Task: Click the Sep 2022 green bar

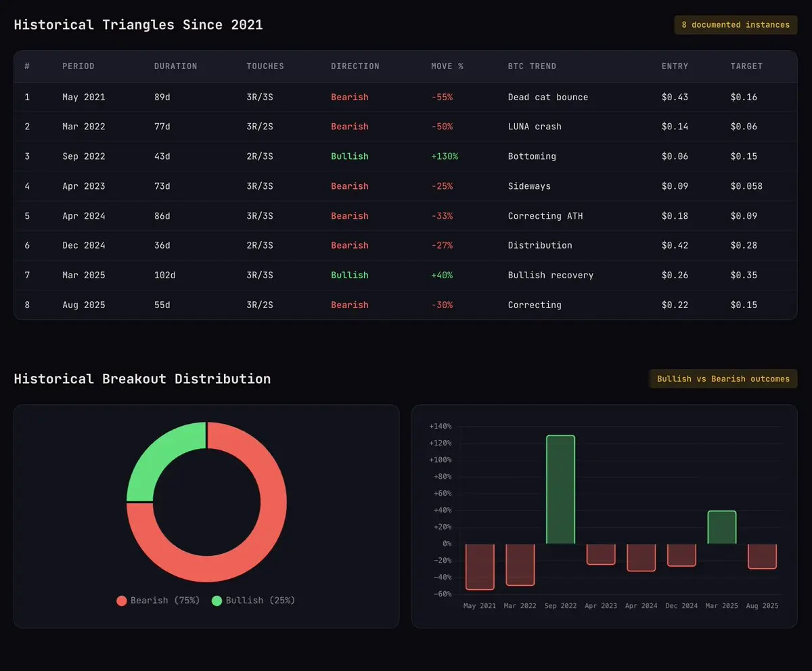Action: point(560,490)
